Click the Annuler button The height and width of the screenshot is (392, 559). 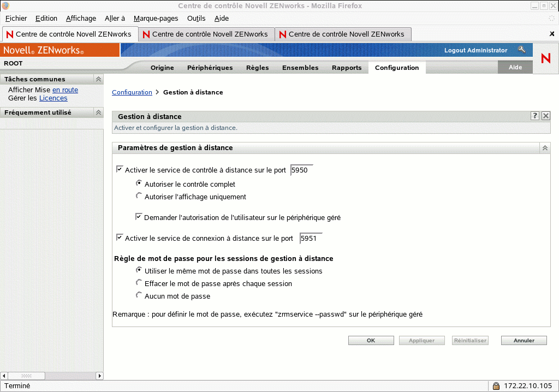(x=524, y=340)
